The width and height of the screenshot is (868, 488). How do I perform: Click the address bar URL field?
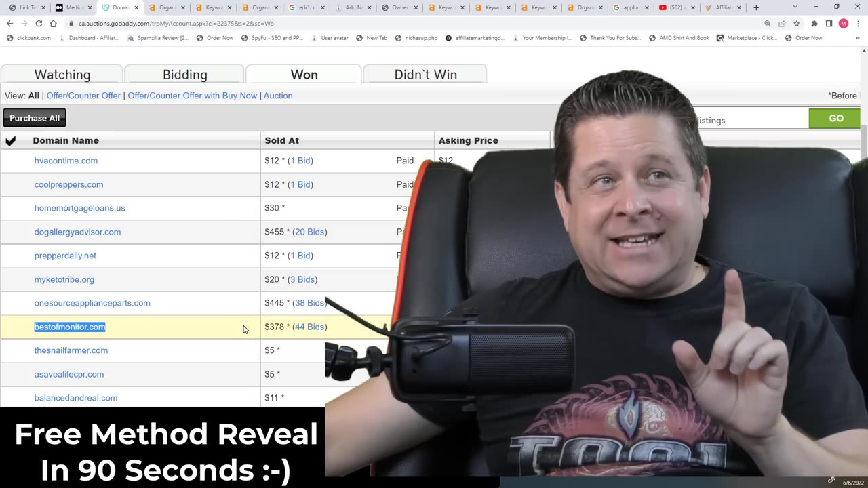pyautogui.click(x=407, y=23)
